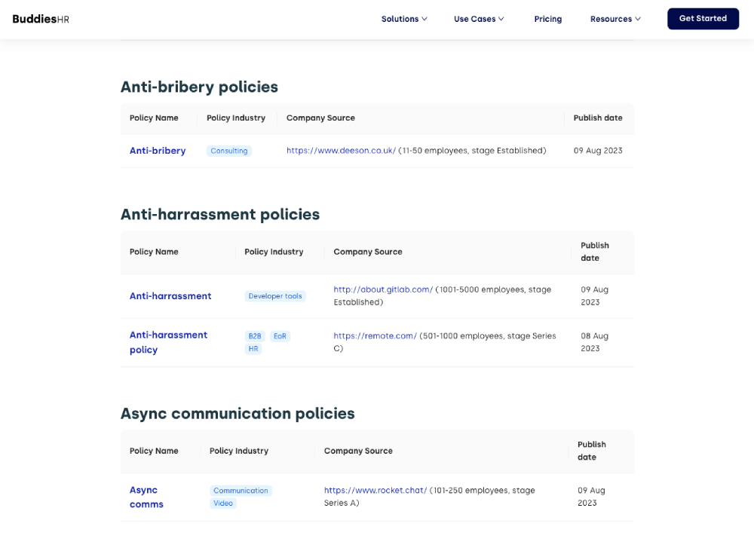Click the Video industry tag
This screenshot has height=560, width=754.
click(223, 503)
